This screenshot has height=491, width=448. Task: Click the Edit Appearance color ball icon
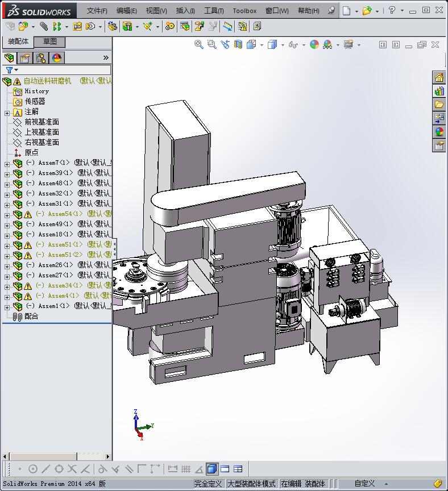point(314,44)
